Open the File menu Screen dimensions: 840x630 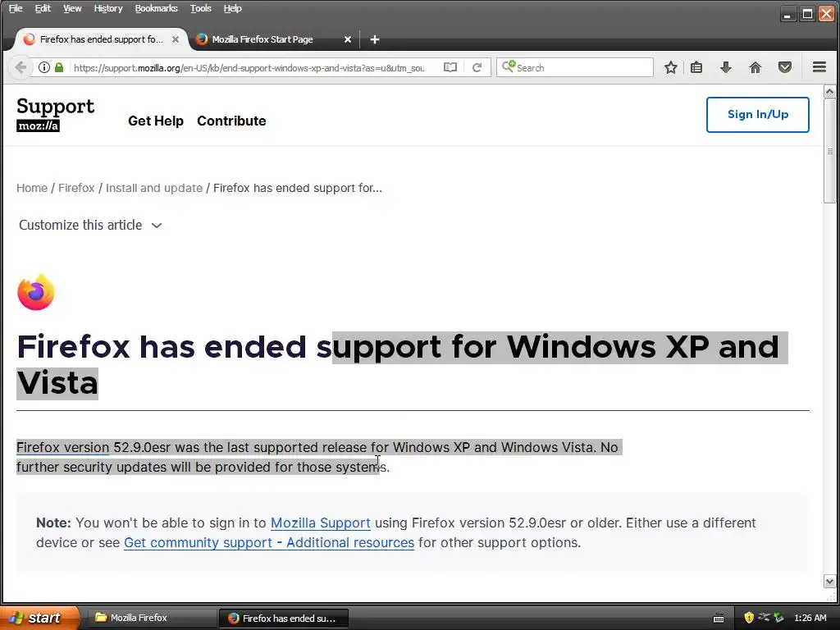coord(16,8)
